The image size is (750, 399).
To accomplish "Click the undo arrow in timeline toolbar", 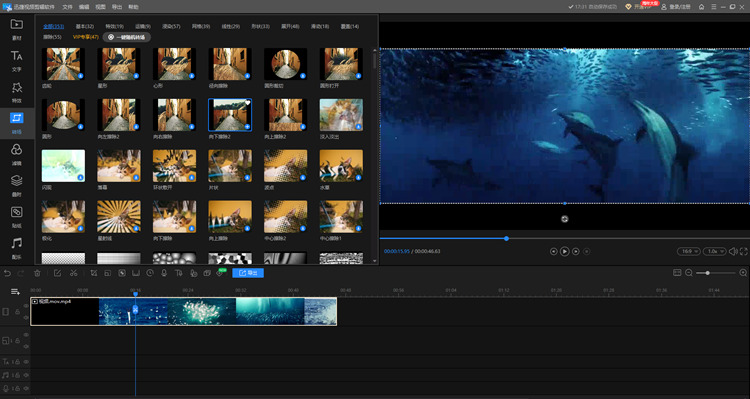I will pyautogui.click(x=7, y=273).
